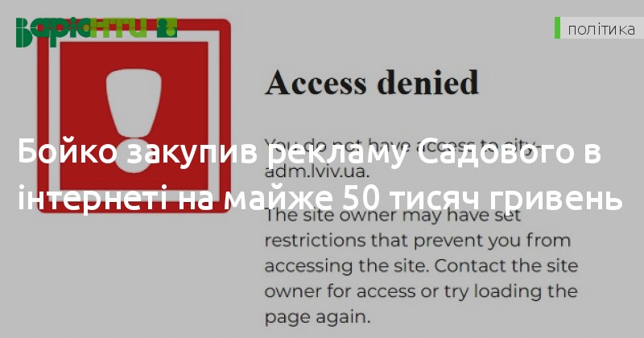Image resolution: width=644 pixels, height=338 pixels.
Task: Click the red warning exclamation icon
Action: click(134, 116)
